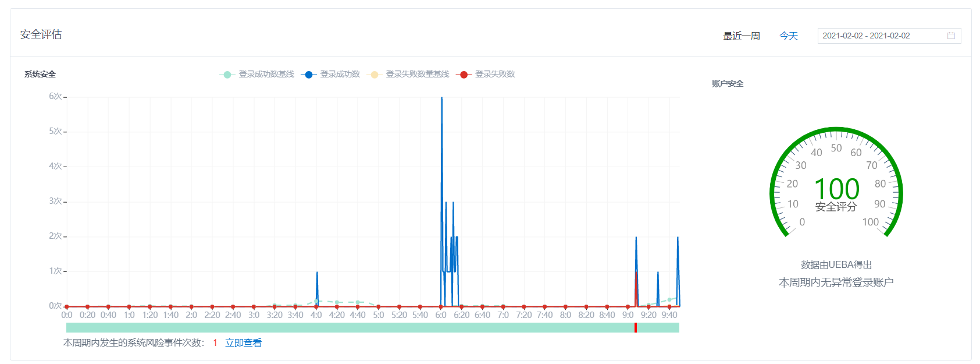Click the tallest blue peak near 6:0
Image resolution: width=980 pixels, height=364 pixels.
(x=441, y=99)
